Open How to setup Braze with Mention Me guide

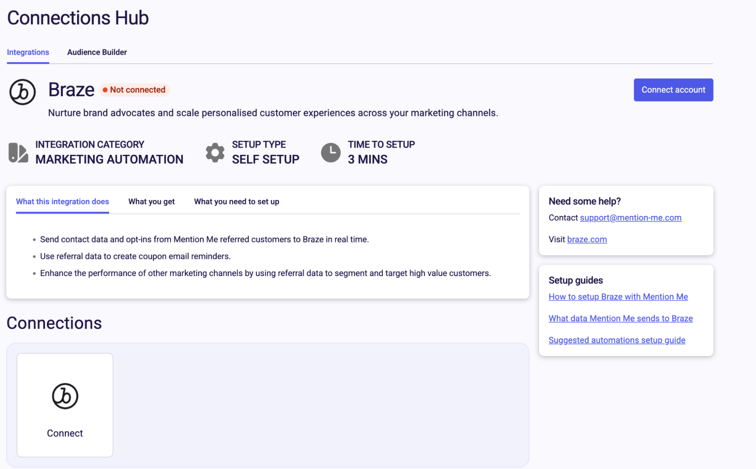click(618, 297)
